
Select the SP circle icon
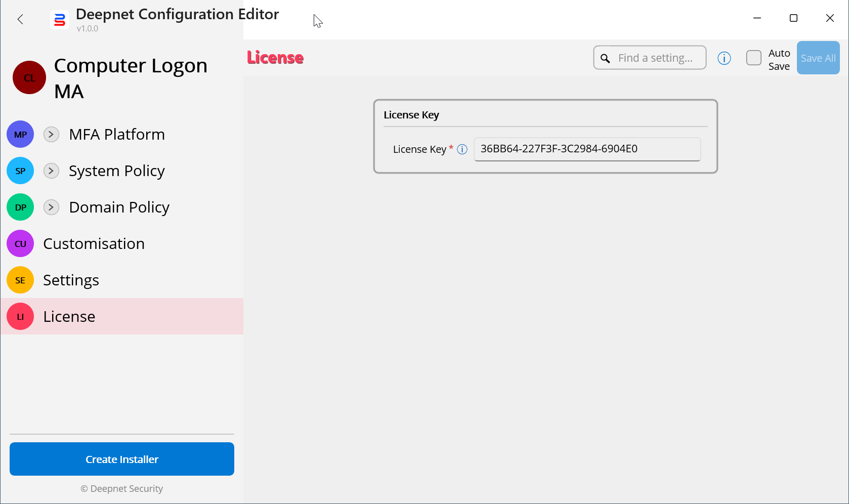(20, 171)
